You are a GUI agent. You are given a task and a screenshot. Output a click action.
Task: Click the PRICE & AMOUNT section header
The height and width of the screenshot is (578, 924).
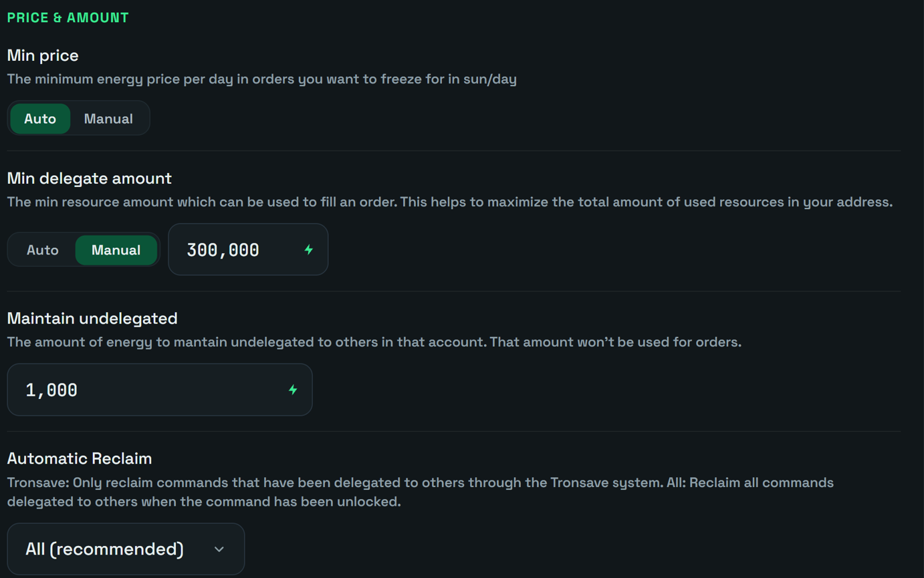pos(68,18)
